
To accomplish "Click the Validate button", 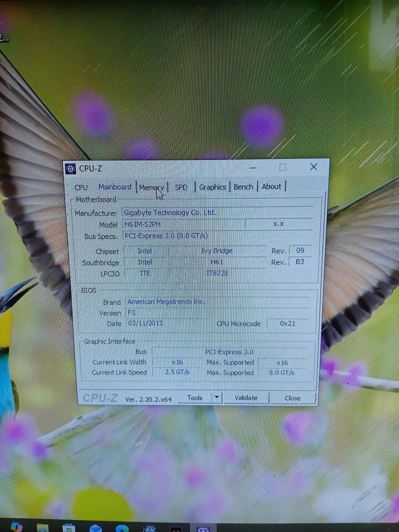I will (x=246, y=398).
